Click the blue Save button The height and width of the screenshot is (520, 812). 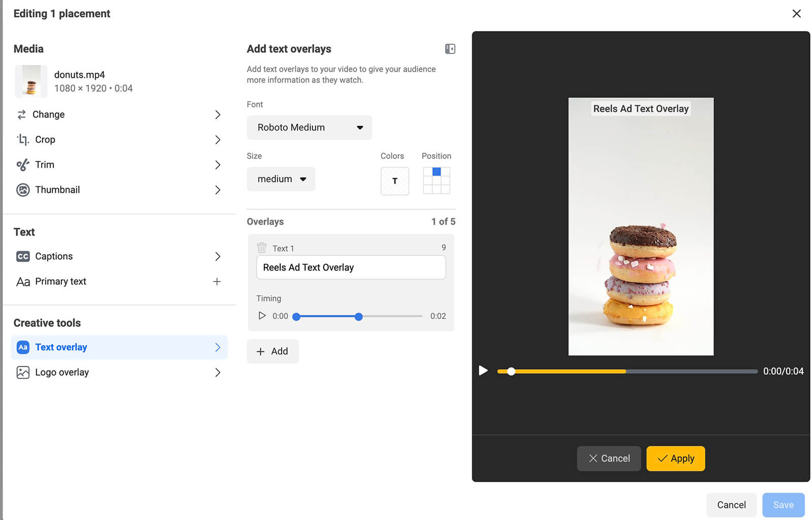point(783,505)
